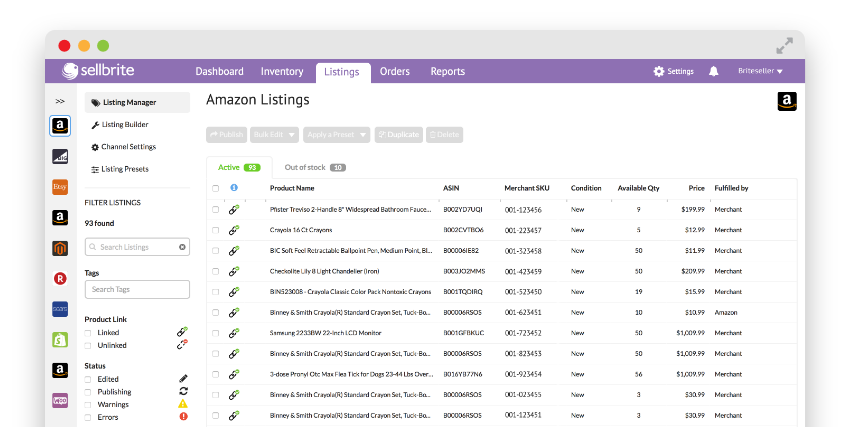Click link icon for Pfister Treviso faucet row
Image resolution: width=850 pixels, height=427 pixels.
[x=234, y=209]
